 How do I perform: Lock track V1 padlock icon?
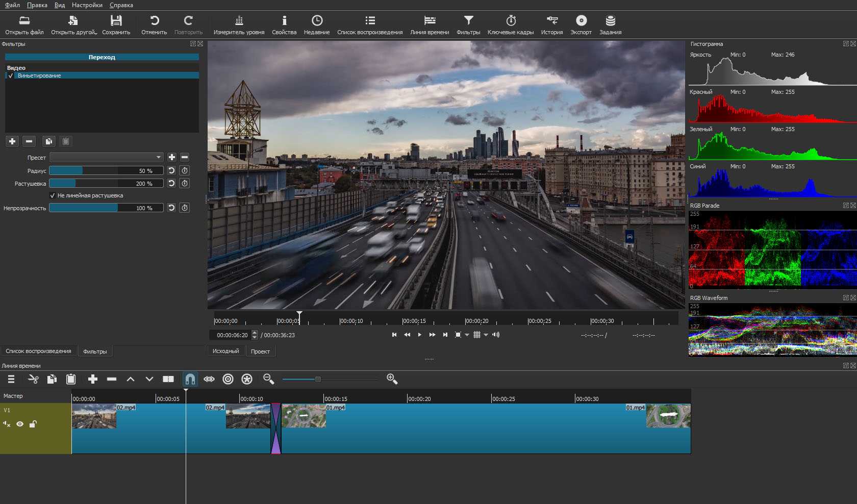click(x=33, y=424)
